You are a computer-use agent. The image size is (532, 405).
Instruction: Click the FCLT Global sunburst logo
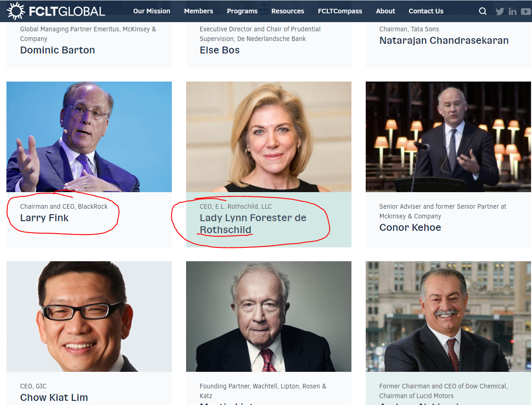pos(16,11)
